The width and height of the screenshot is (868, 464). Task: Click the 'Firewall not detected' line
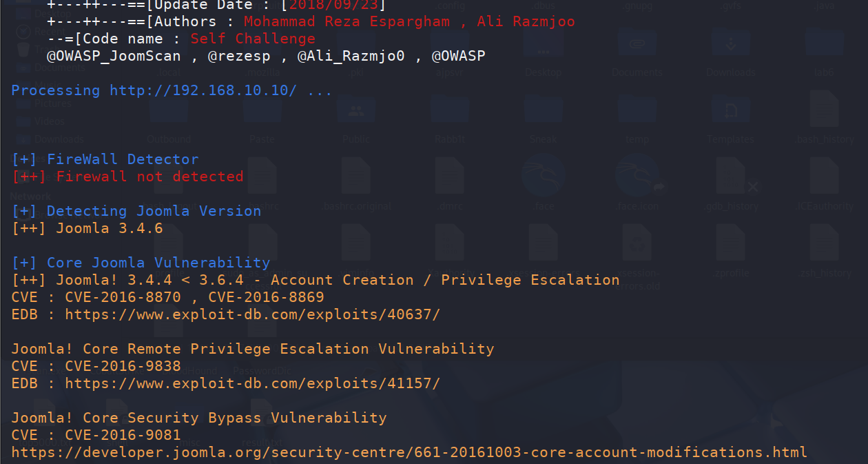point(127,176)
